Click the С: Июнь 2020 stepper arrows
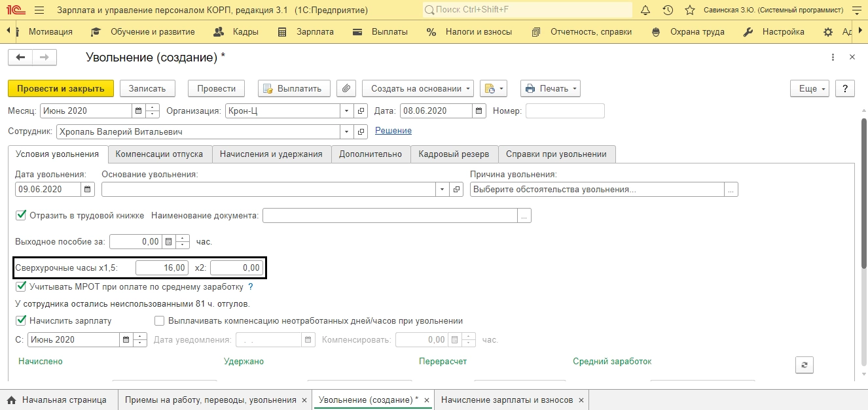The width and height of the screenshot is (868, 410). [x=140, y=339]
